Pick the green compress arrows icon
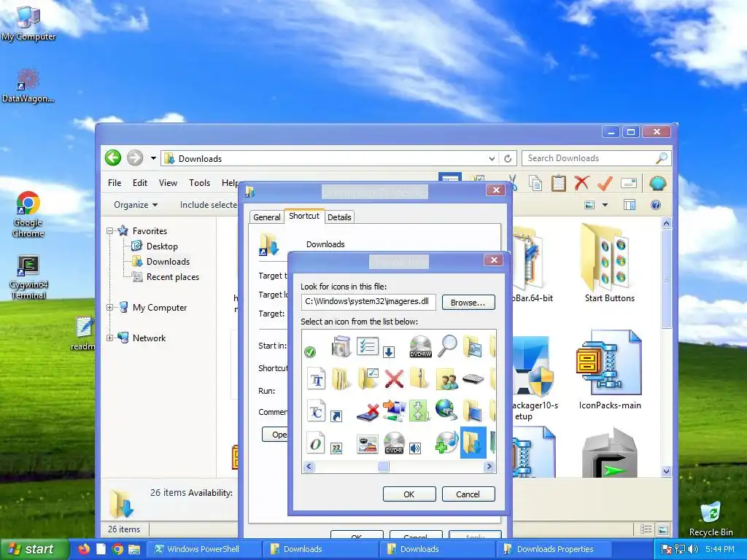Image resolution: width=747 pixels, height=560 pixels. tap(419, 411)
